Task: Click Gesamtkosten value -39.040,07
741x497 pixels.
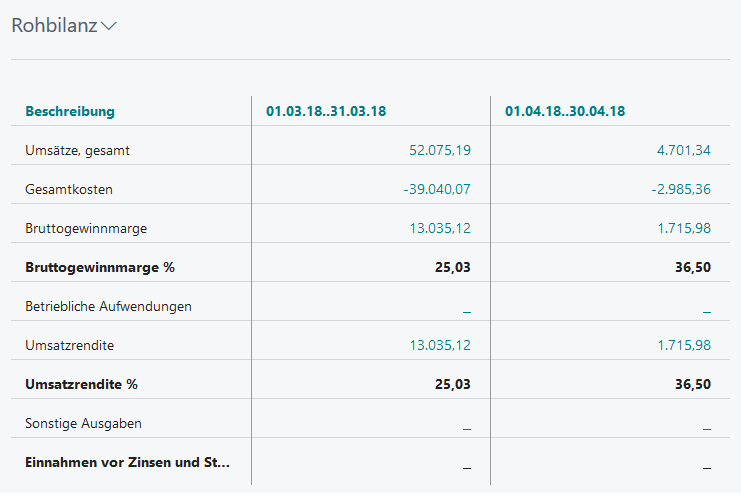Action: point(437,190)
